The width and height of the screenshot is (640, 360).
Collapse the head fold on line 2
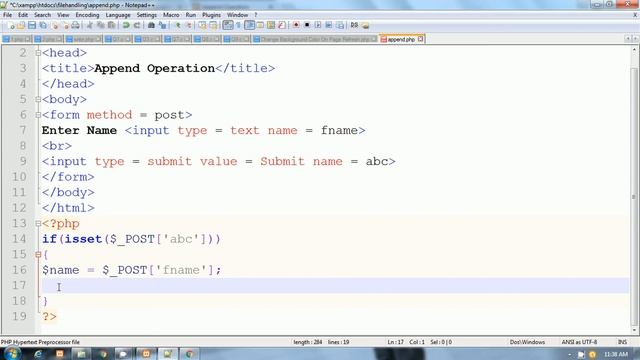tap(38, 53)
